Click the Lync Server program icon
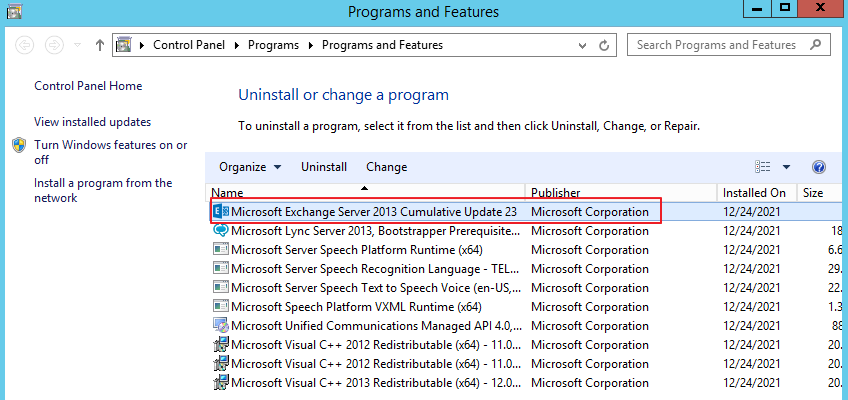 (221, 231)
